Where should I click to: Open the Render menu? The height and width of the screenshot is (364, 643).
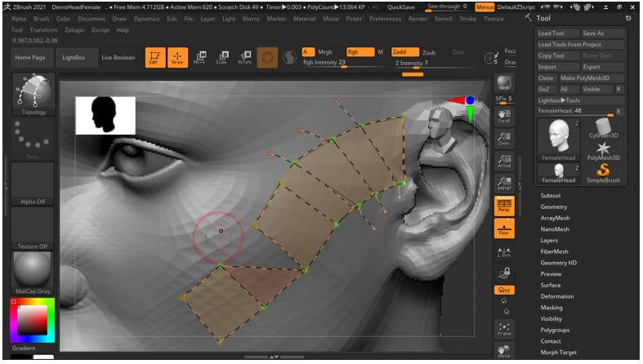(418, 19)
